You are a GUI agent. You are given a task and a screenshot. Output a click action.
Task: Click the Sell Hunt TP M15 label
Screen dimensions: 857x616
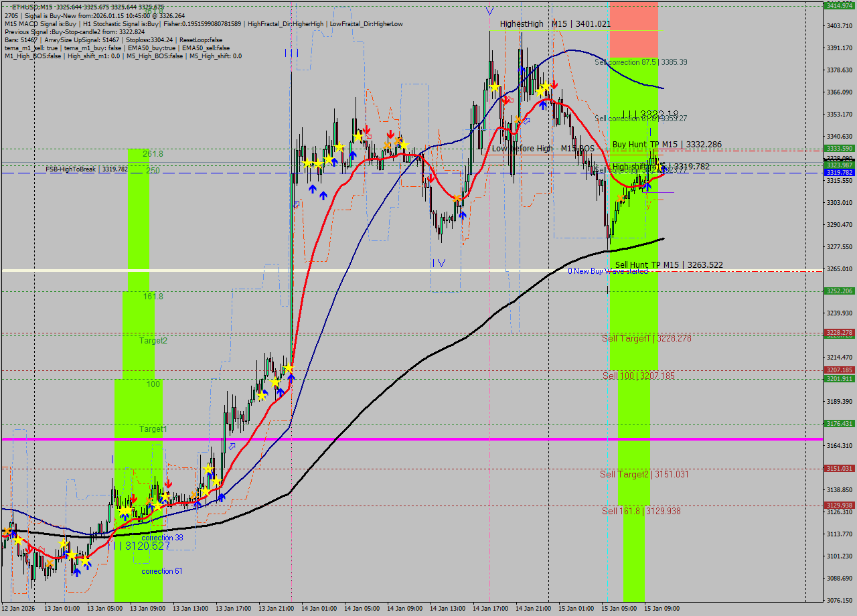point(668,265)
